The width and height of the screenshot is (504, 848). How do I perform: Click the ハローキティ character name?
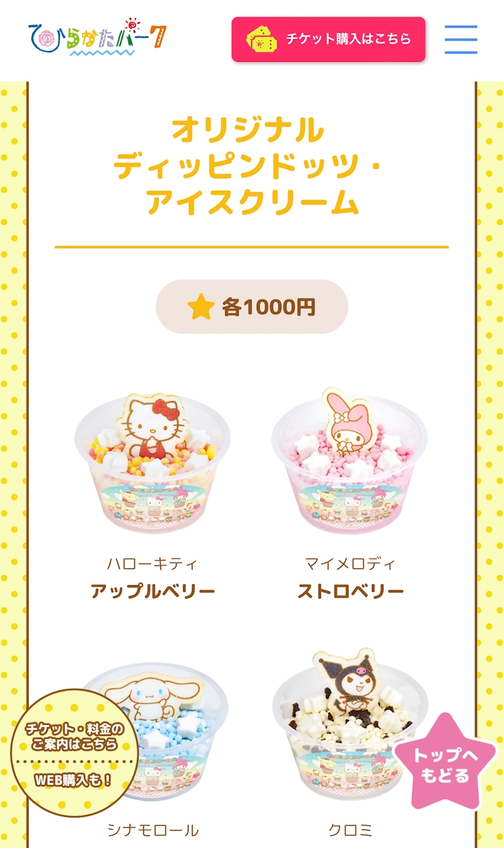tap(152, 564)
